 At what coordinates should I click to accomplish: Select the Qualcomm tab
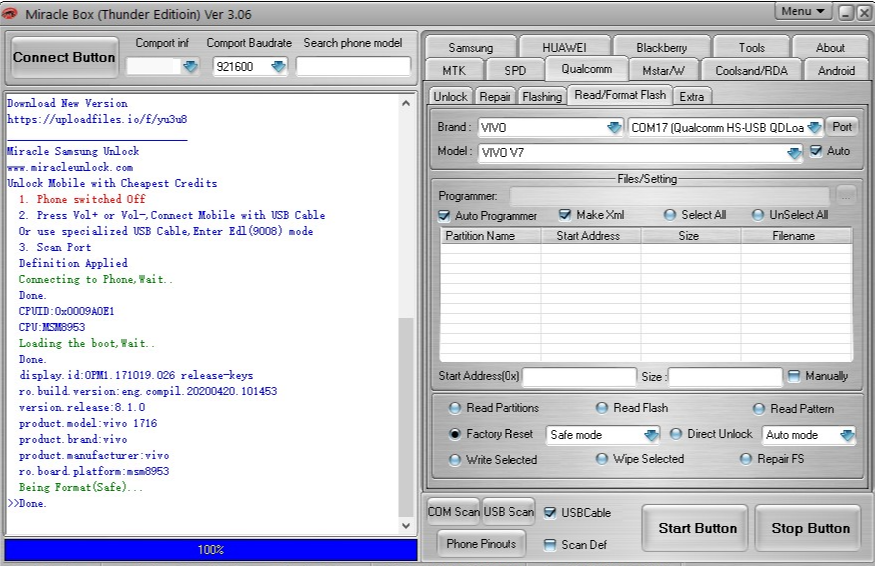pos(586,69)
